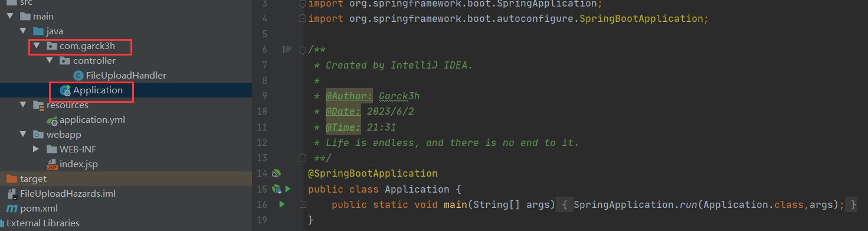868x231 pixels.
Task: Click the application.yml Spring config icon
Action: click(x=52, y=120)
